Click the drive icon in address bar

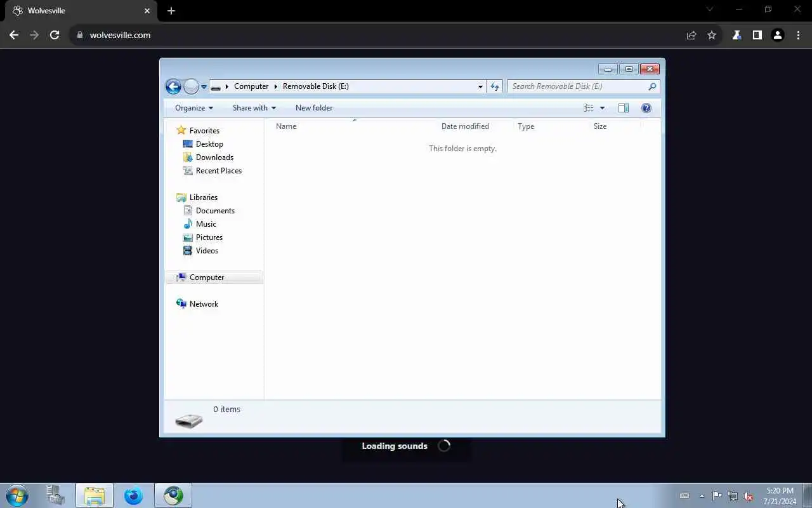click(x=216, y=86)
